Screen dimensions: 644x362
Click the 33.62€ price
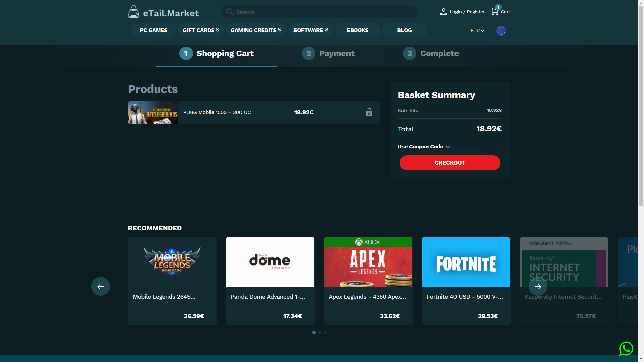click(x=390, y=316)
